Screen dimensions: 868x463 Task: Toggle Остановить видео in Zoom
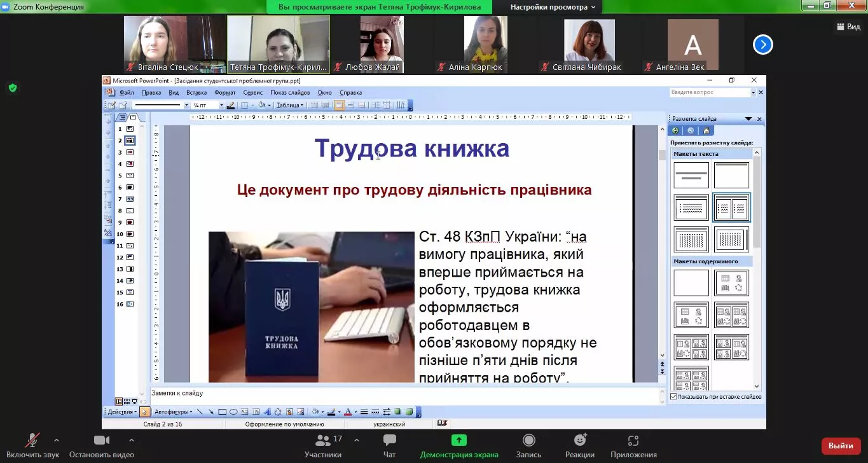102,443
